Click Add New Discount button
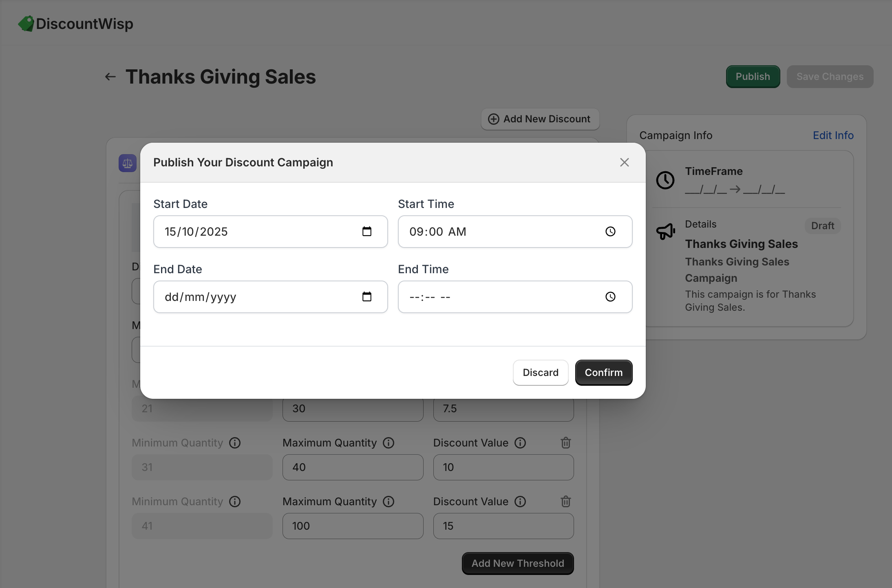 (x=540, y=119)
